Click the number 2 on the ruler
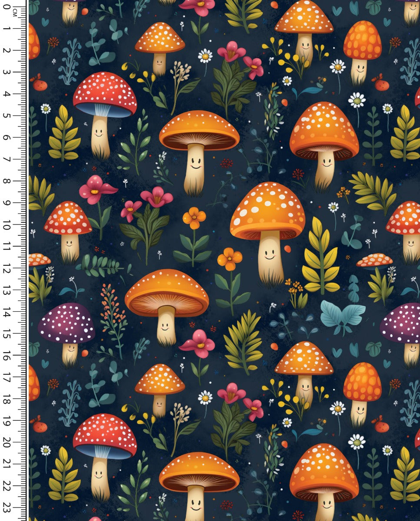Viewport: 420px width, 521px height. [x=7, y=50]
